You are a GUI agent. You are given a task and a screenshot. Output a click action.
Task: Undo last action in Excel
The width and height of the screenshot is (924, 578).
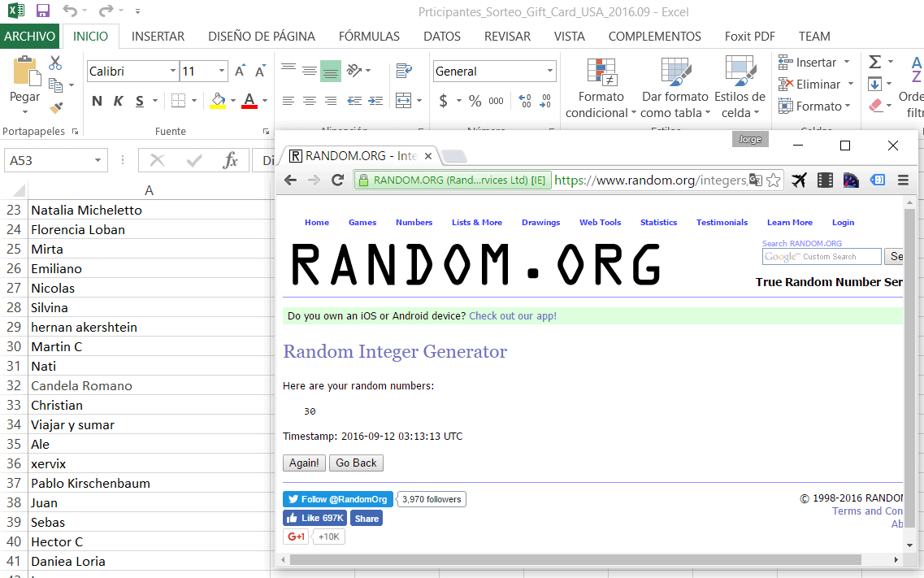click(70, 11)
